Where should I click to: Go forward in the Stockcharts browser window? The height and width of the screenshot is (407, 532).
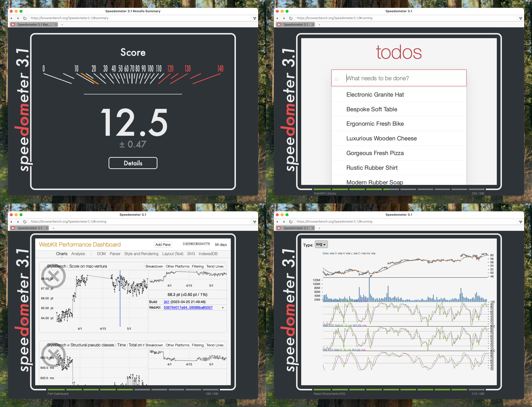coord(284,222)
